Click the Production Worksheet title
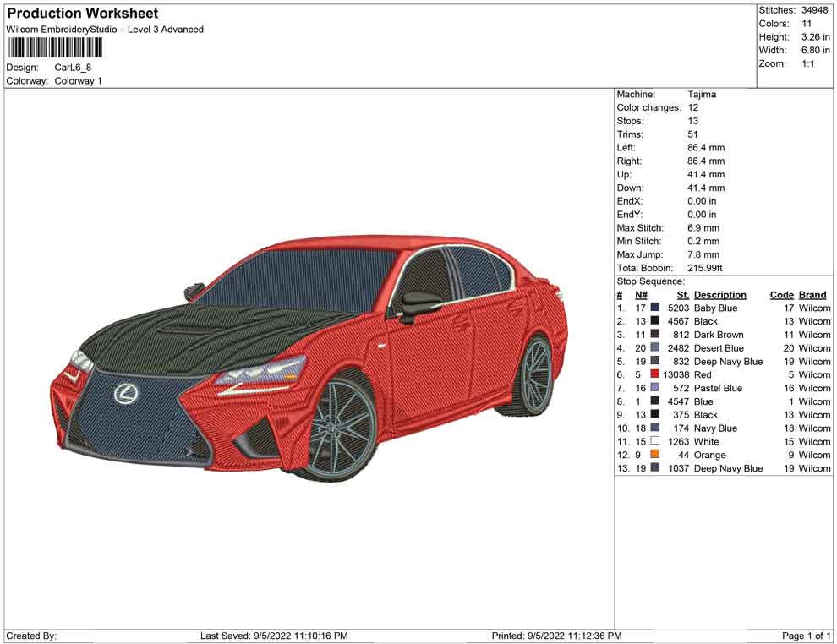Viewport: 837px width, 644px height. 83,14
